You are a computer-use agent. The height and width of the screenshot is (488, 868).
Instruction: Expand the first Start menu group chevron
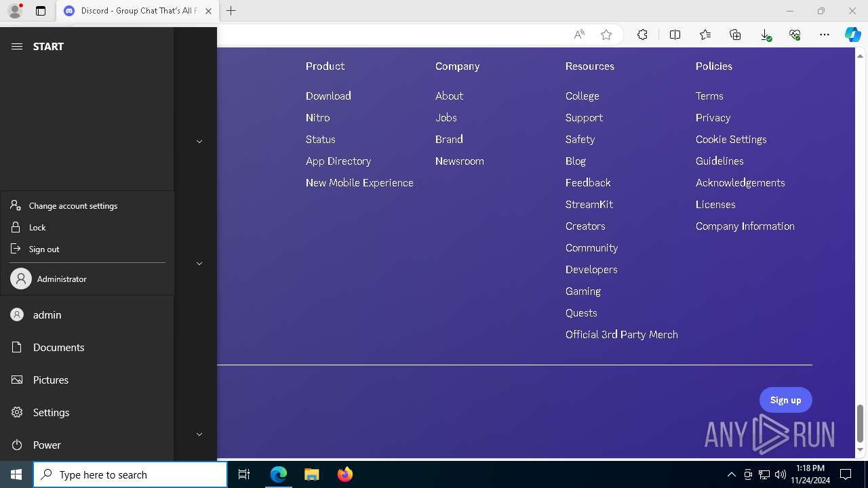[x=199, y=142]
